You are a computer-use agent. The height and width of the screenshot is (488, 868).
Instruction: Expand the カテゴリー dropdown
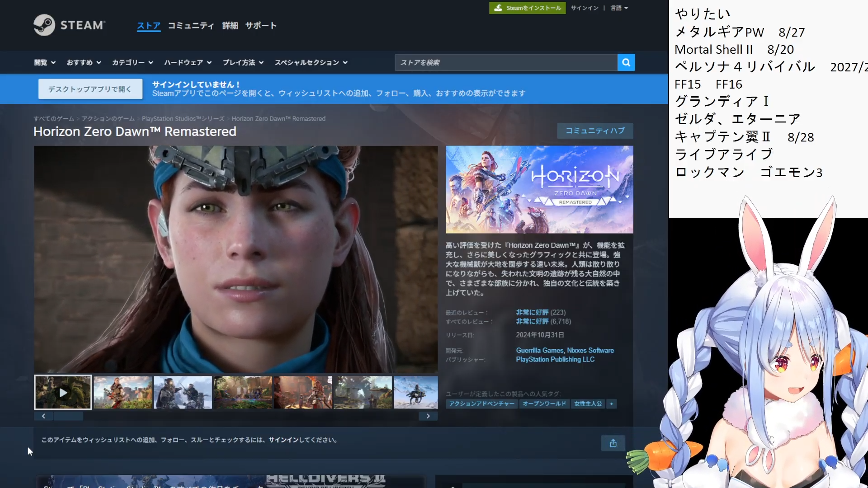point(132,62)
